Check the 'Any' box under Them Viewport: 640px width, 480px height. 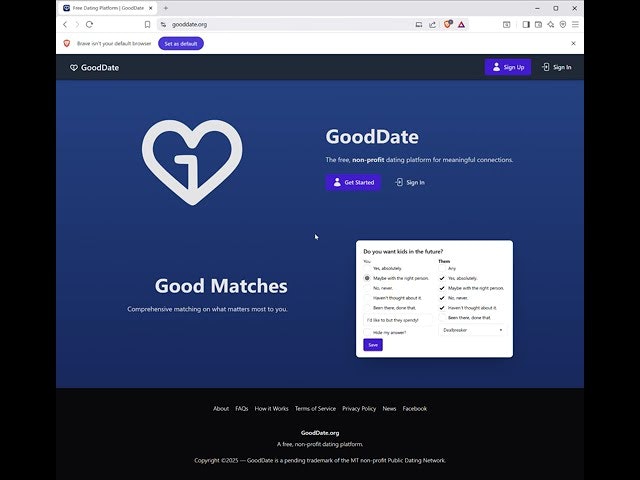tap(442, 268)
